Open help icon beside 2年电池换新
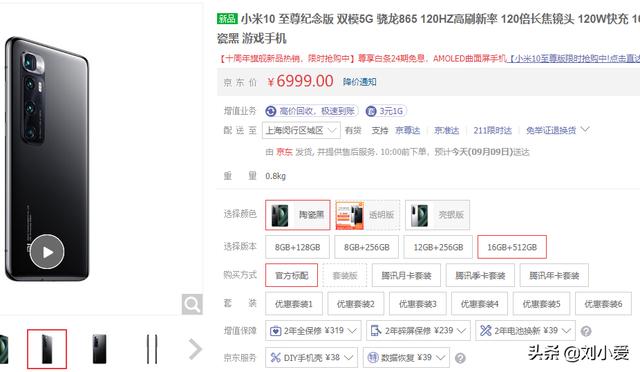Image resolution: width=640 pixels, height=372 pixels. (586, 331)
